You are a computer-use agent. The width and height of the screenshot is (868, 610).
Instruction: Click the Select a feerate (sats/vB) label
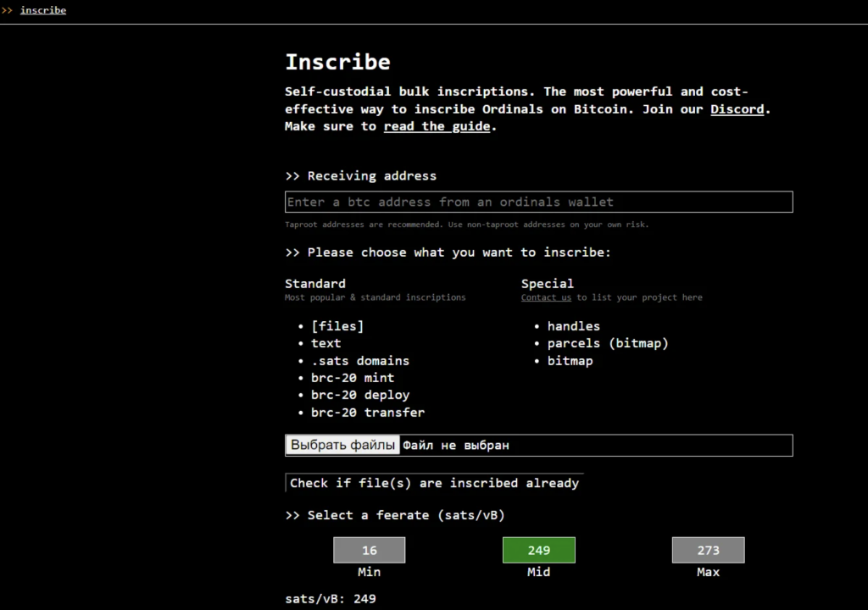click(406, 515)
